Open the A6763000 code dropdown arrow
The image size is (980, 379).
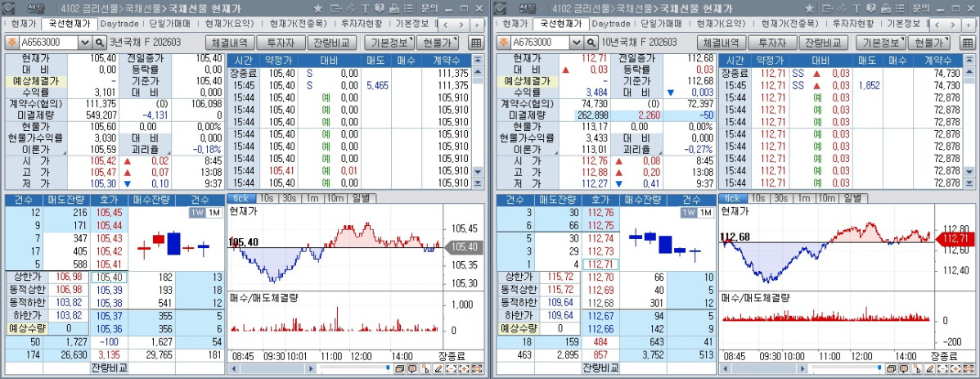point(576,43)
